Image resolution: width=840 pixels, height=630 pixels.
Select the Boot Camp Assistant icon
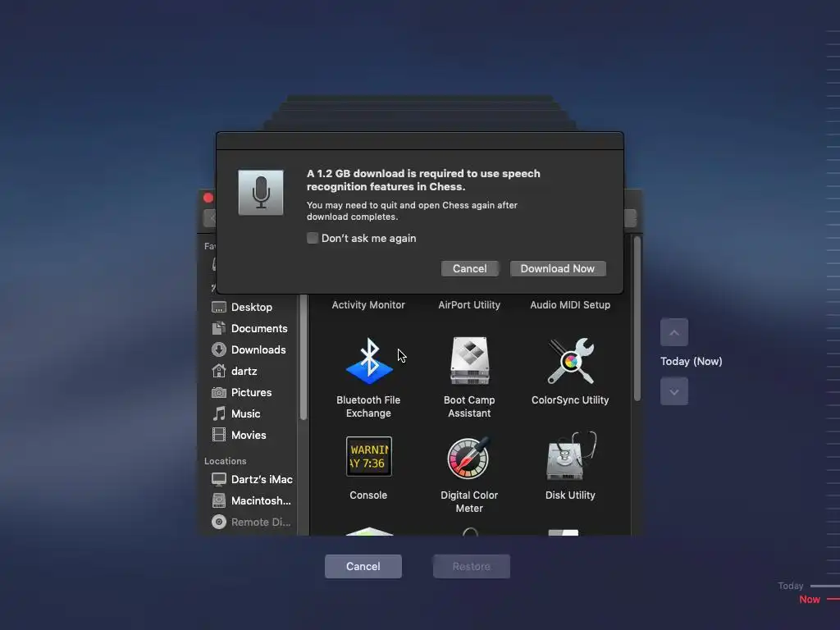(469, 361)
